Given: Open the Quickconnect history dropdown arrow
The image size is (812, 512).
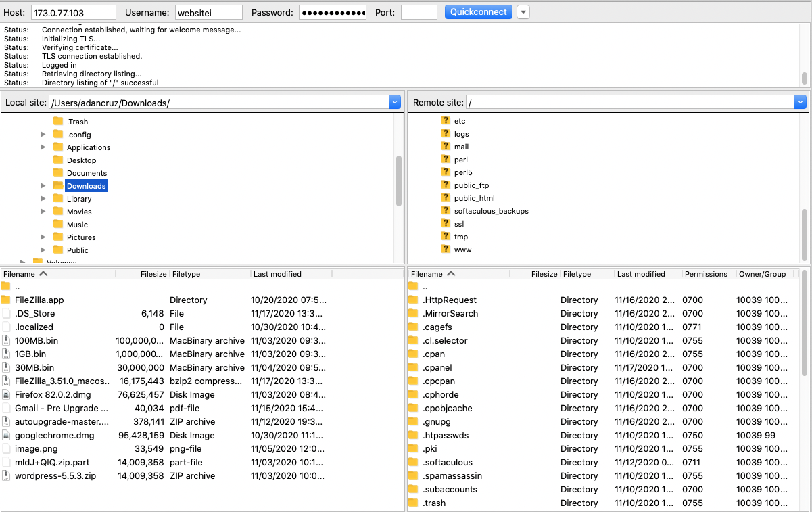Looking at the screenshot, I should point(523,12).
